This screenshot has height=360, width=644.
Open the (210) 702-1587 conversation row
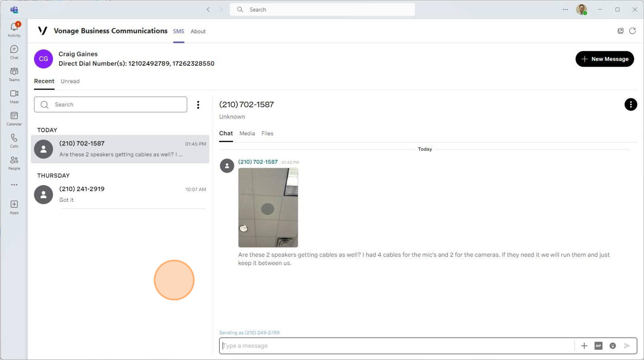[x=120, y=149]
